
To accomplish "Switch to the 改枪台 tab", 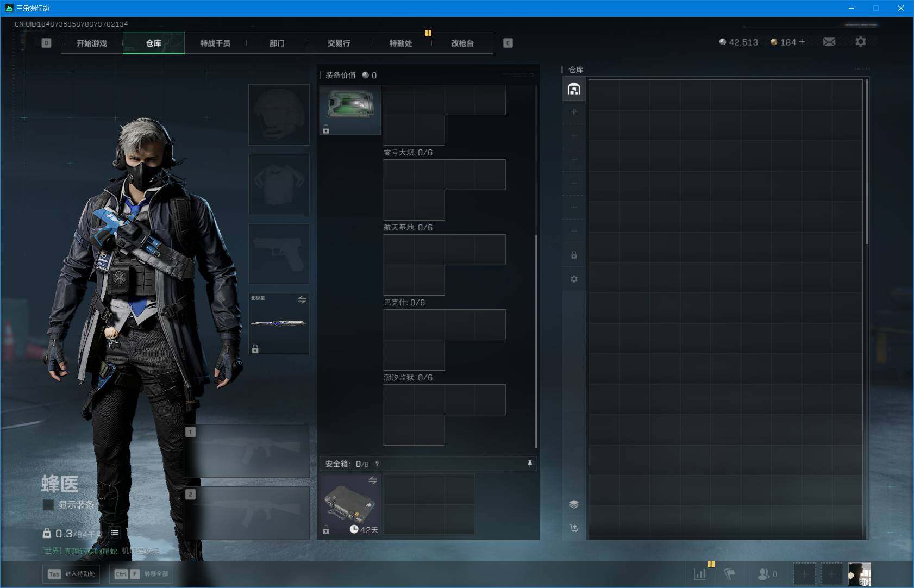I will [462, 43].
